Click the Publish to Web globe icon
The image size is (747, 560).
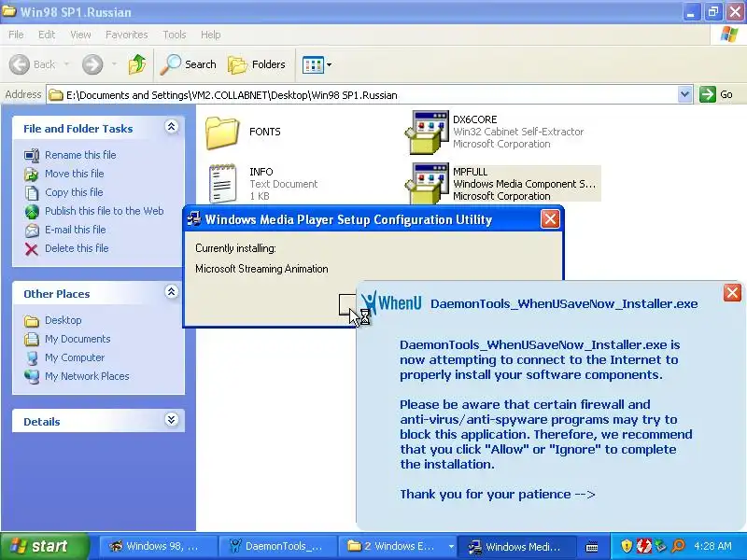32,212
